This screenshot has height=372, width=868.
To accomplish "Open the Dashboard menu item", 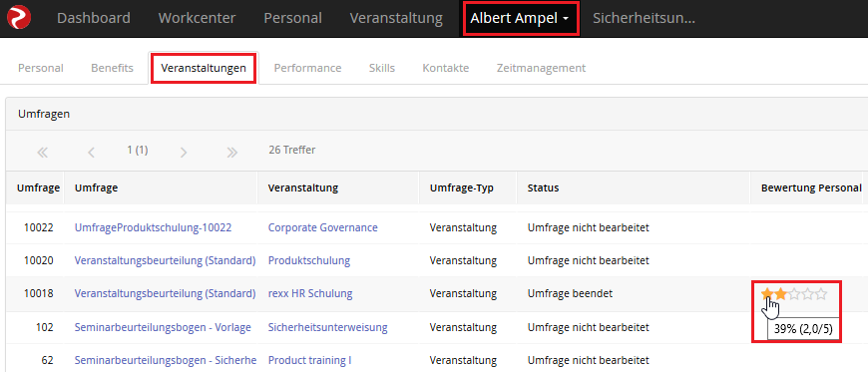I will 94,18.
